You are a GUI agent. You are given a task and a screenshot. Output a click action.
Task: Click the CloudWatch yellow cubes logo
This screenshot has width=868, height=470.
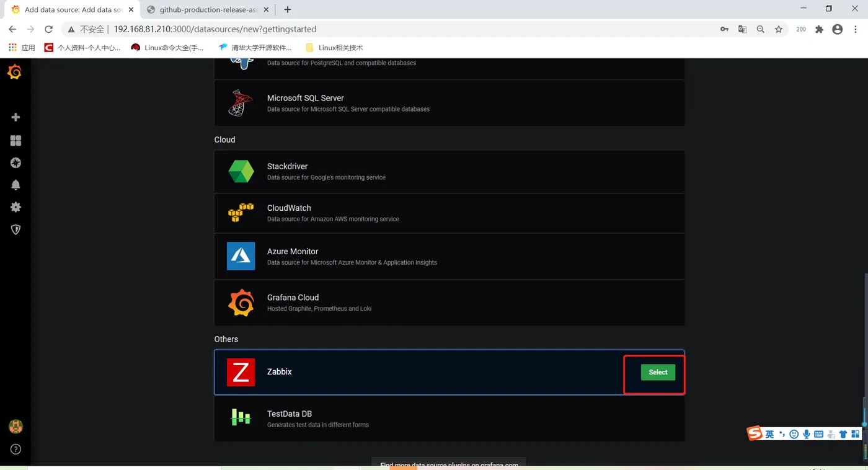coord(241,213)
